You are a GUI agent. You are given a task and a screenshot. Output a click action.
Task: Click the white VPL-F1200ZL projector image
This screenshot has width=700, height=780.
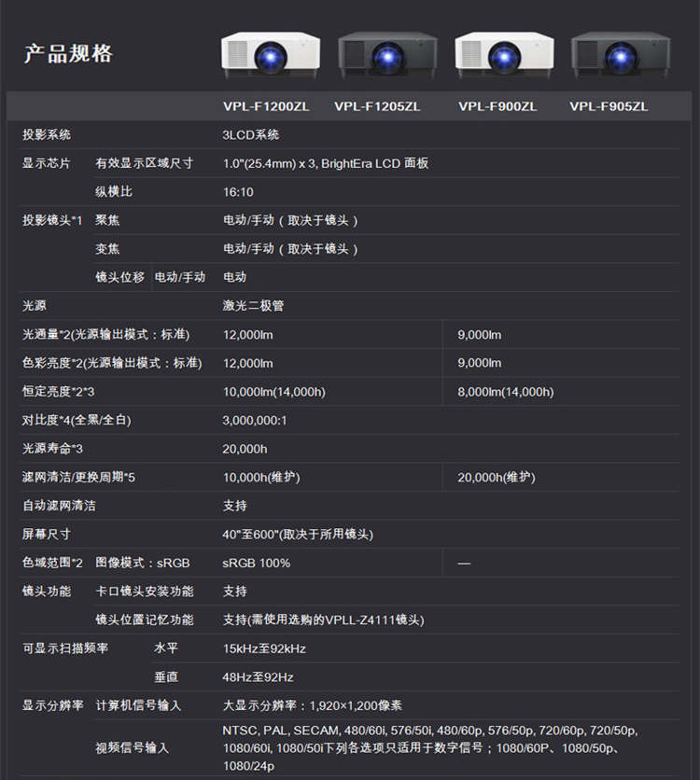point(271,56)
